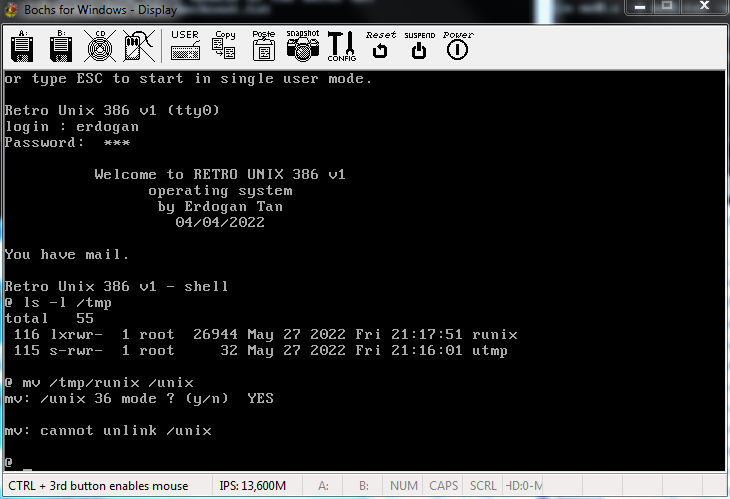The image size is (730, 499).
Task: Click the USER keyboard shortcut button
Action: click(185, 46)
